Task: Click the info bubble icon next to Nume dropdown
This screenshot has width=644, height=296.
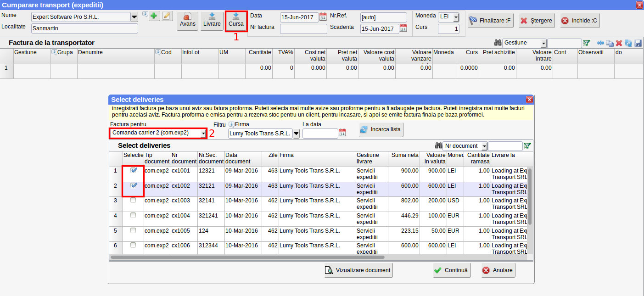Action: point(145,14)
